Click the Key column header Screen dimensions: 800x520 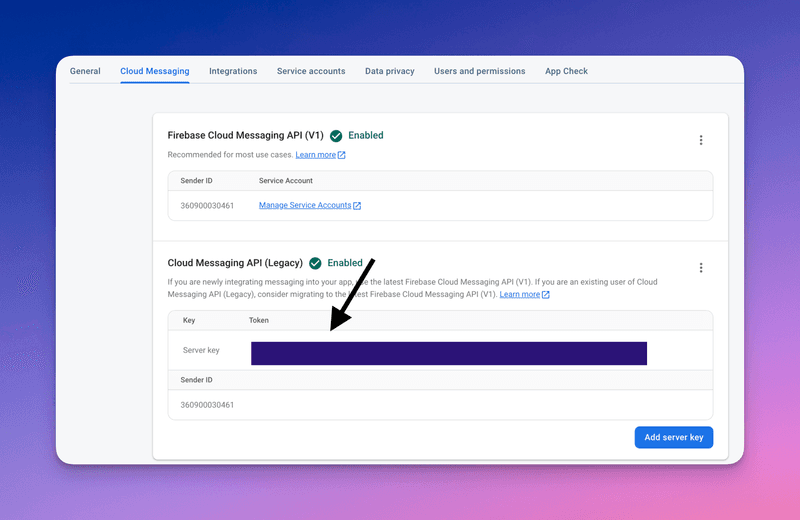(189, 320)
